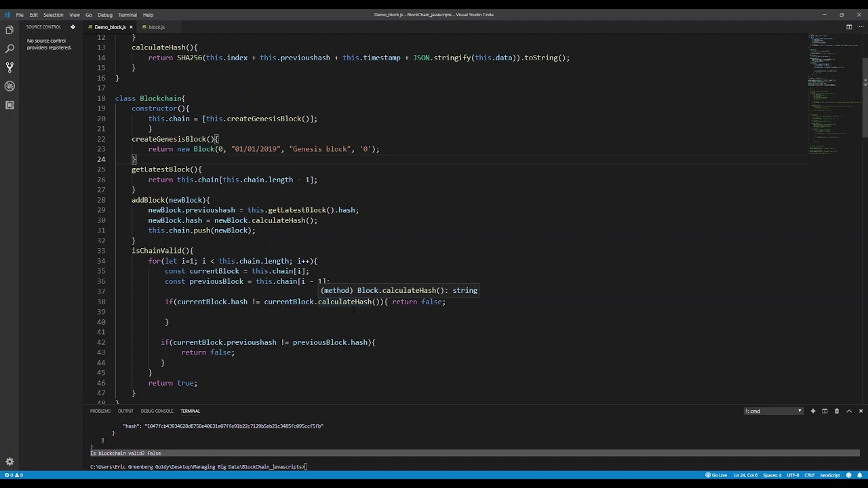Click 'Is blockchain valid? false' terminal output

pos(125,453)
